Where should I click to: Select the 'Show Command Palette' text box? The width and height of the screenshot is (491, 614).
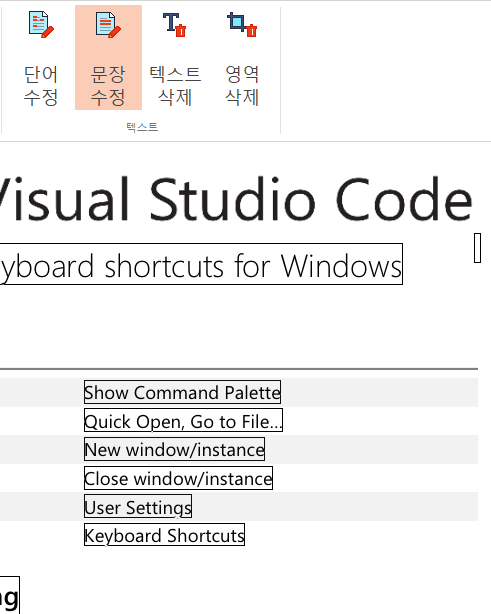point(182,392)
